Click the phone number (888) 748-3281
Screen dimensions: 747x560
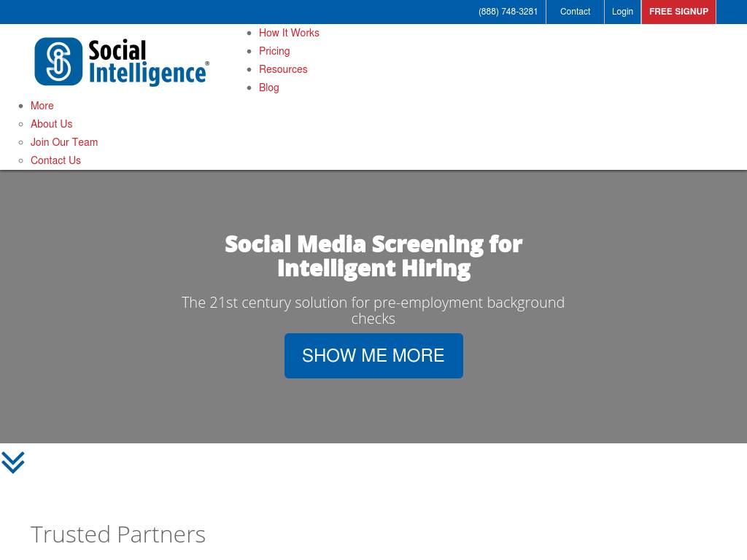pyautogui.click(x=508, y=12)
